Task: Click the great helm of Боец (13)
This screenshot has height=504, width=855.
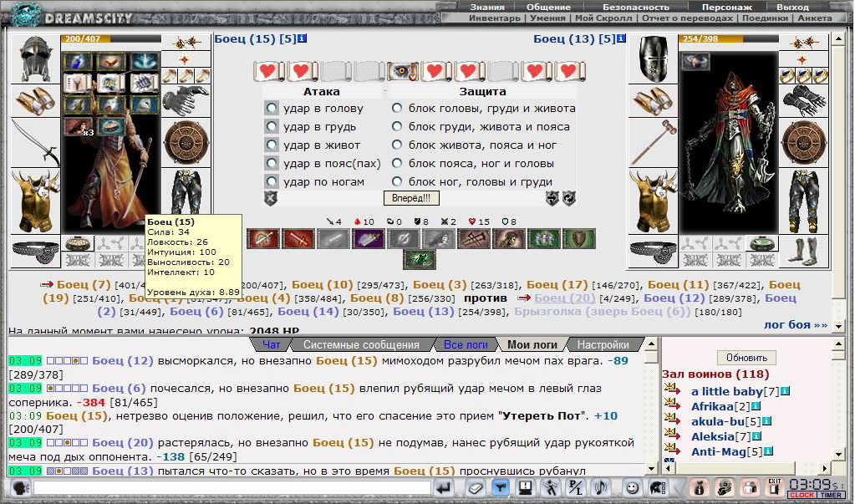Action: point(654,59)
